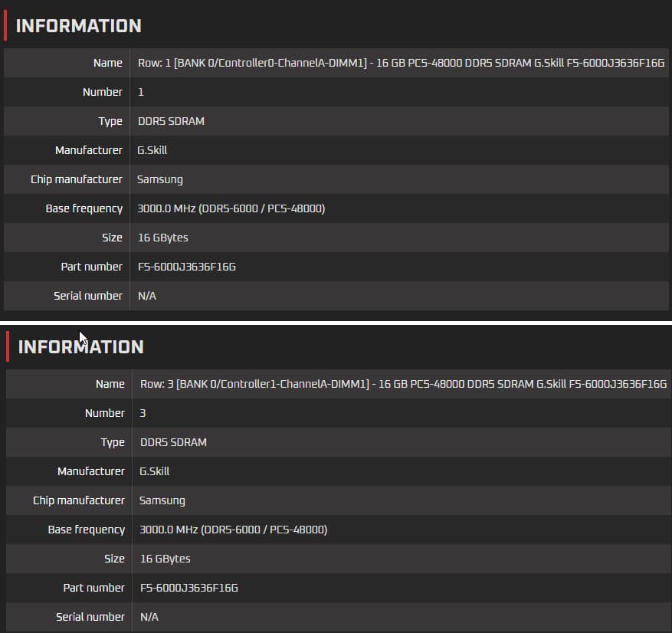The image size is (672, 633).
Task: Click Chip manufacturer label in first panel
Action: coord(77,179)
